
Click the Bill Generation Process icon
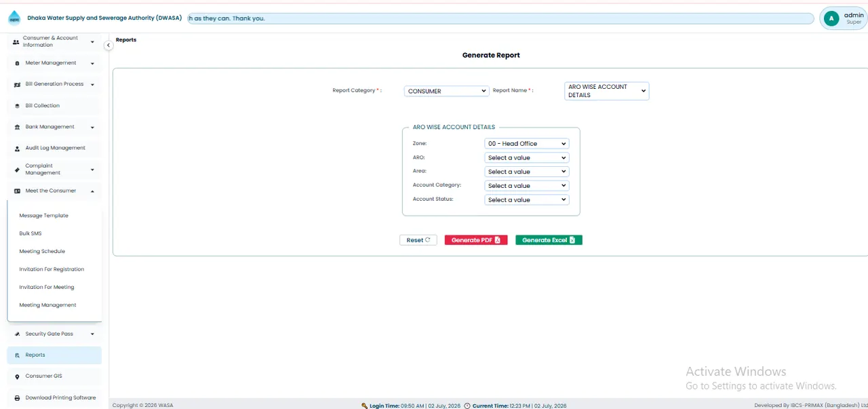click(17, 85)
